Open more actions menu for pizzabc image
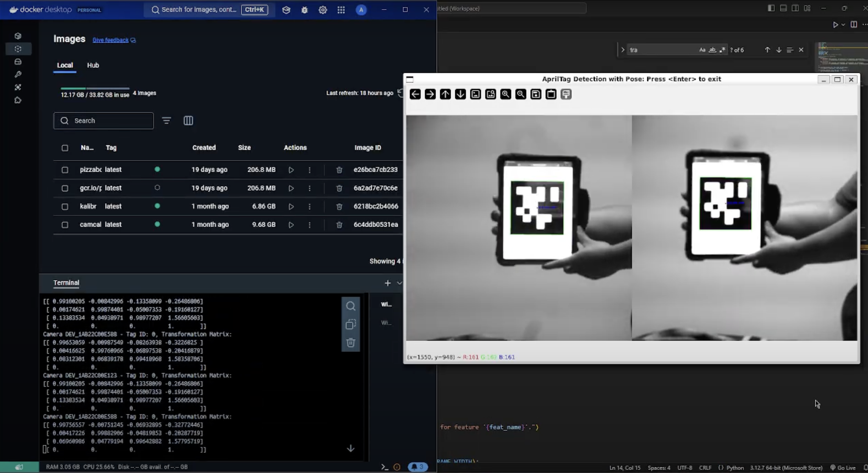Image resolution: width=868 pixels, height=473 pixels. tap(309, 170)
